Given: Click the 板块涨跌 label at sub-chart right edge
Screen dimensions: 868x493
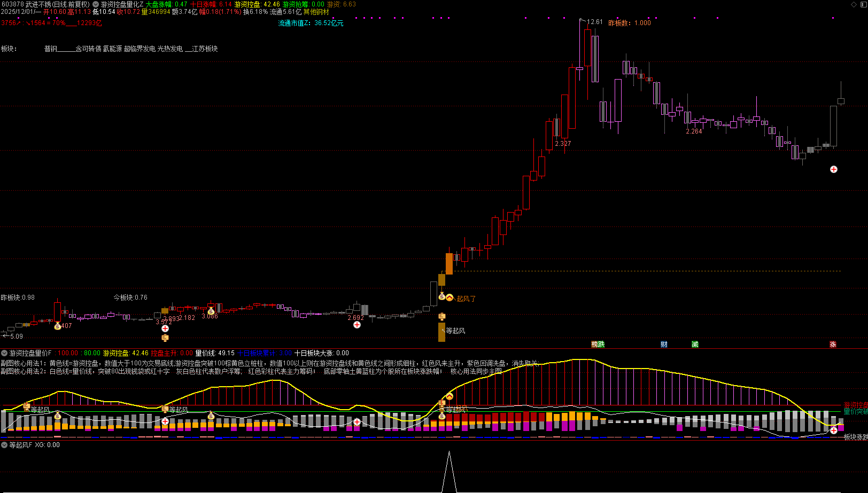Looking at the screenshot, I should [856, 437].
